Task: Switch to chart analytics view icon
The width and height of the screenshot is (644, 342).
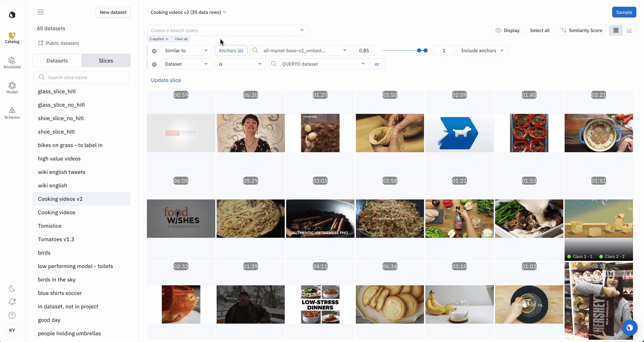Action: click(629, 30)
